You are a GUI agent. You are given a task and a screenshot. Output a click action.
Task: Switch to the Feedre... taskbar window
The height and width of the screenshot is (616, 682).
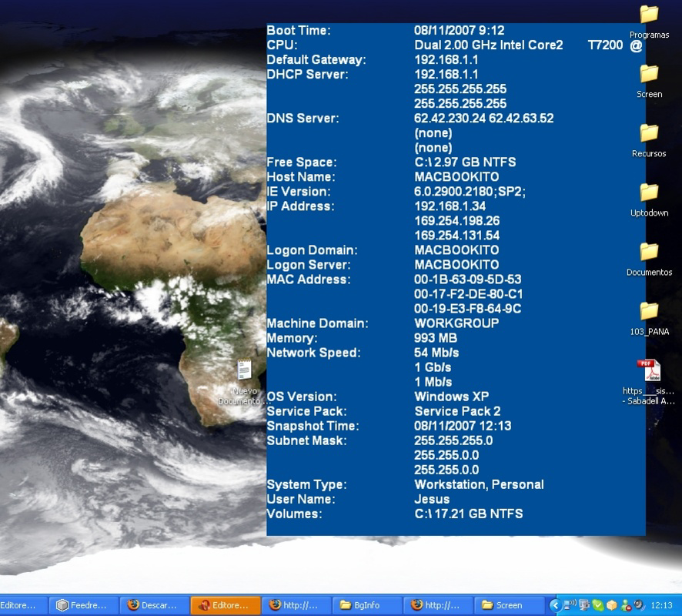point(83,605)
